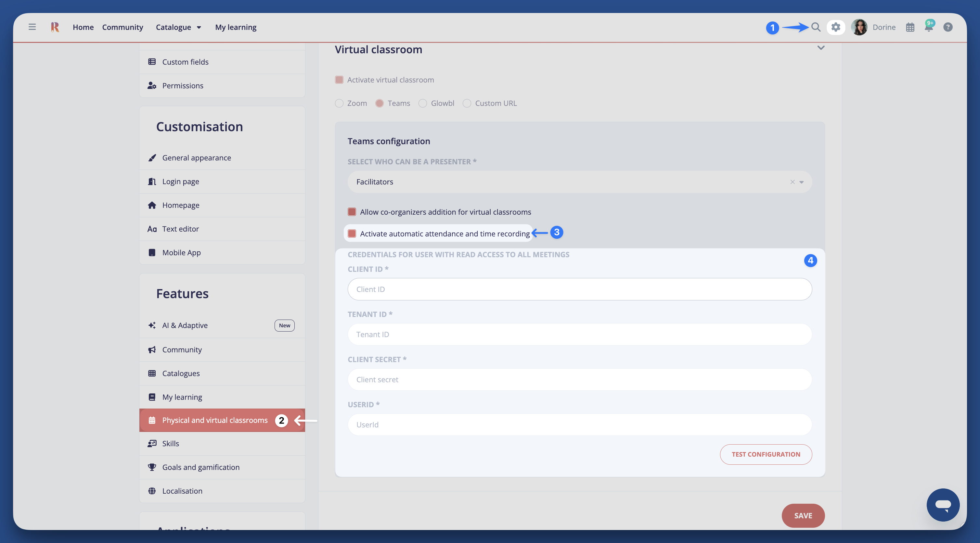Viewport: 980px width, 543px height.
Task: Open the settings gear
Action: 836,27
